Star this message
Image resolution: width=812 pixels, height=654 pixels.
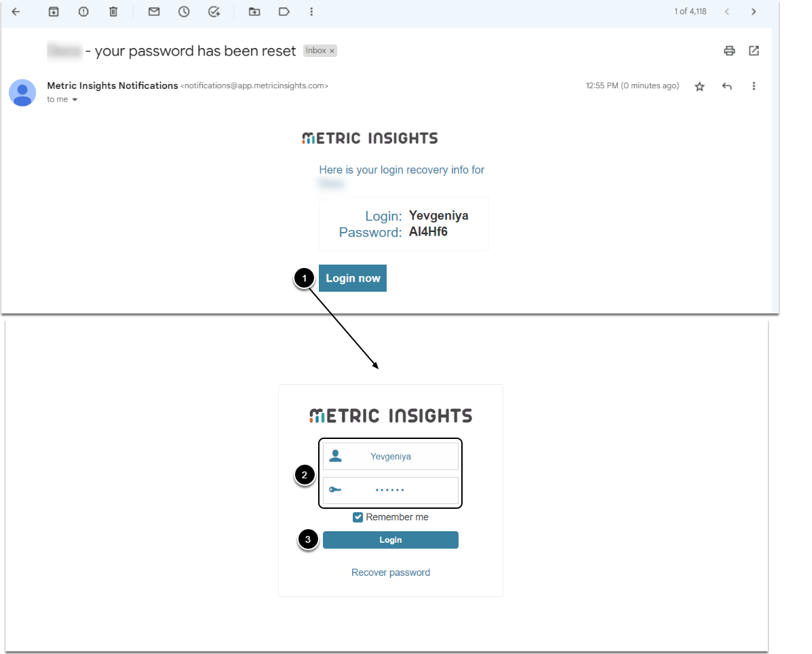click(699, 86)
